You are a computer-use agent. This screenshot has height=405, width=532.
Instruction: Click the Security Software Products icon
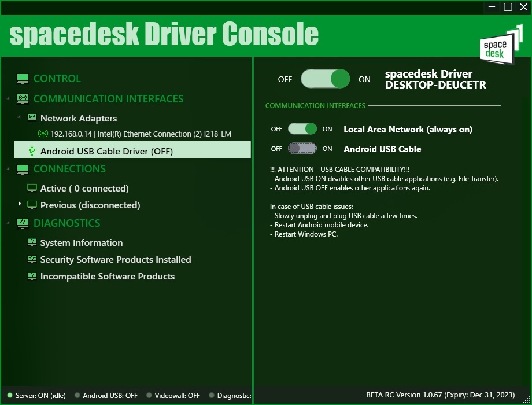coord(32,259)
